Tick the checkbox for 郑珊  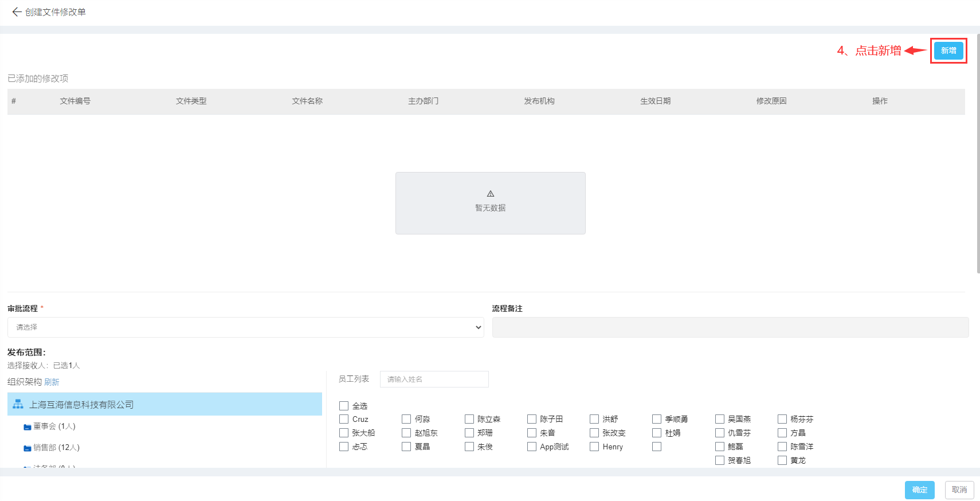(469, 433)
